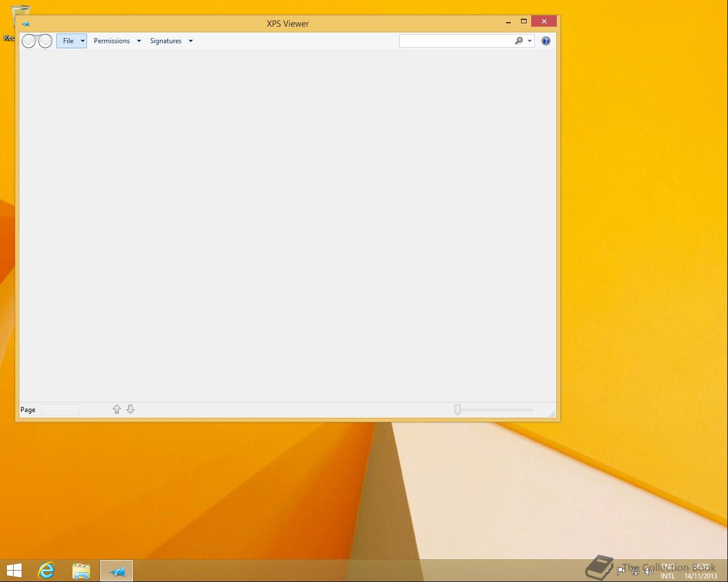Open the Permissions menu

coord(111,41)
